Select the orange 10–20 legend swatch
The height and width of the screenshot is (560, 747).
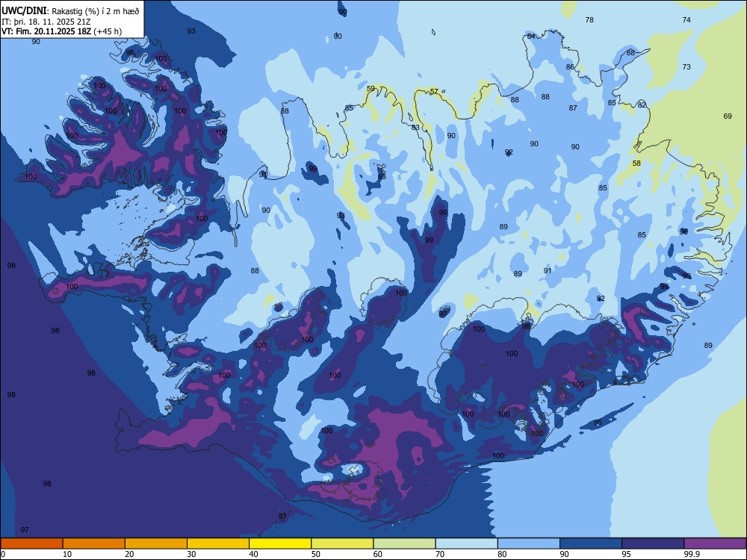94,544
